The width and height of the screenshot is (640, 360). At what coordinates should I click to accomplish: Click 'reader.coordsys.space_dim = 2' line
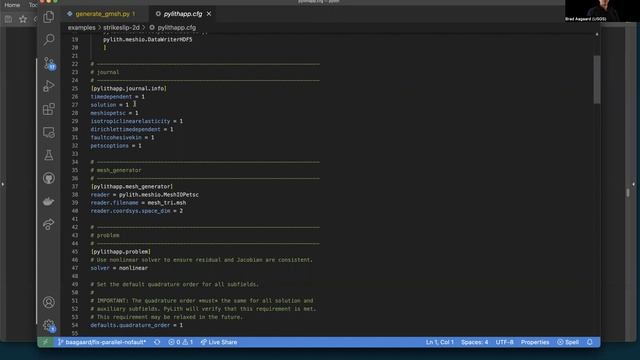click(137, 211)
